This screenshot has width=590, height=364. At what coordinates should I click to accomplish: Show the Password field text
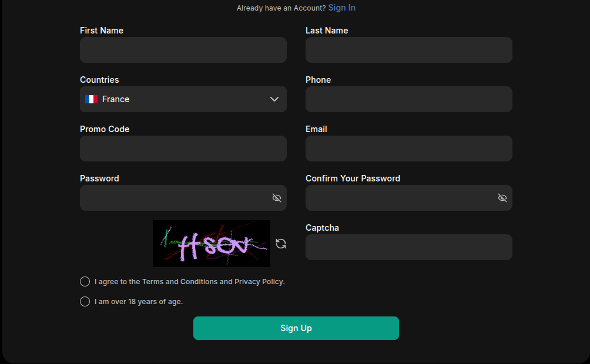coord(277,198)
